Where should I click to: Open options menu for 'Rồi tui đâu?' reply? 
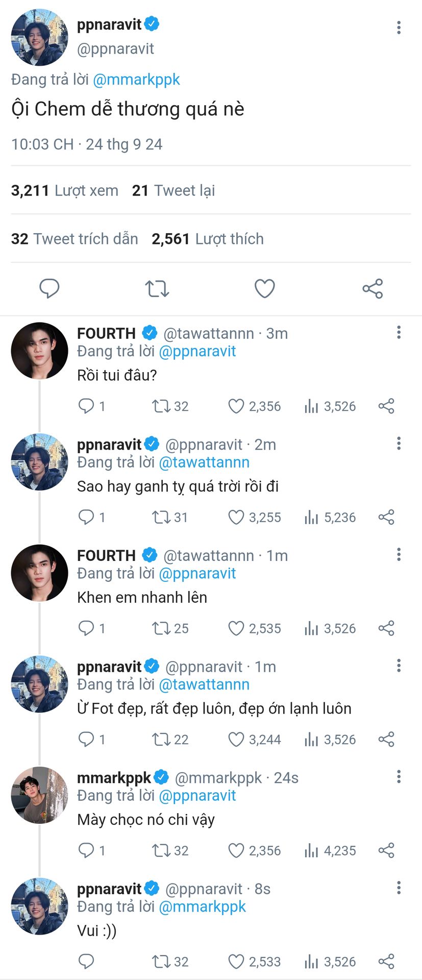point(399,332)
